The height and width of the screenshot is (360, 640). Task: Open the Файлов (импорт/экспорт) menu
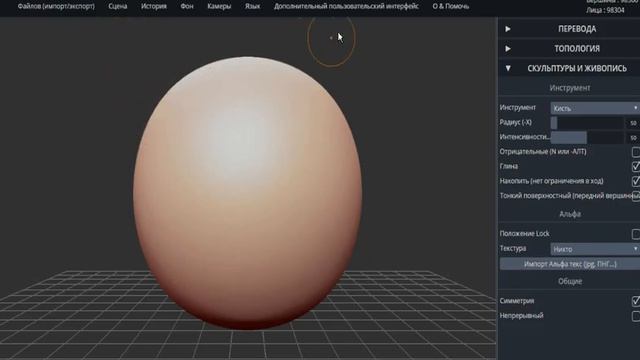point(56,7)
